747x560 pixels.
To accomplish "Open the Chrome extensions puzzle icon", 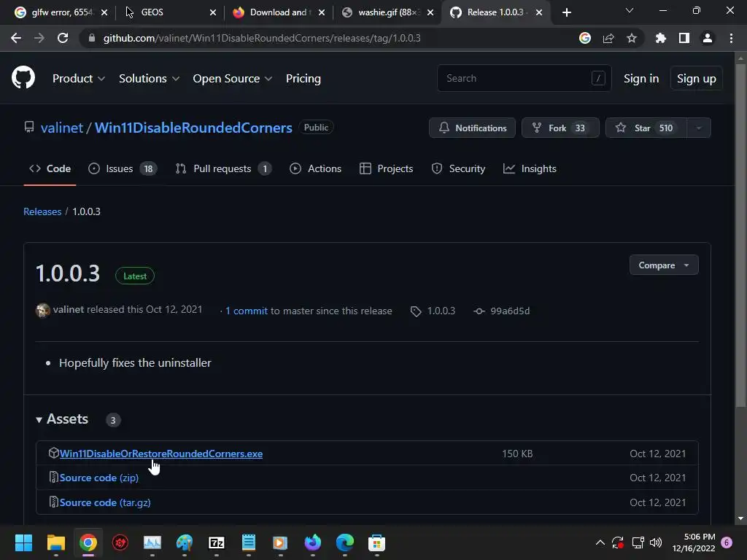I will pyautogui.click(x=661, y=38).
